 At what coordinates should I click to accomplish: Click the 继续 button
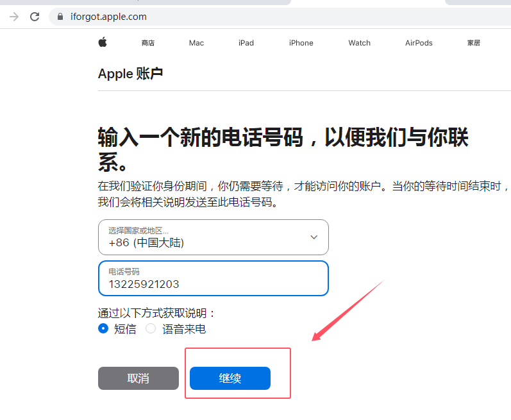[230, 378]
